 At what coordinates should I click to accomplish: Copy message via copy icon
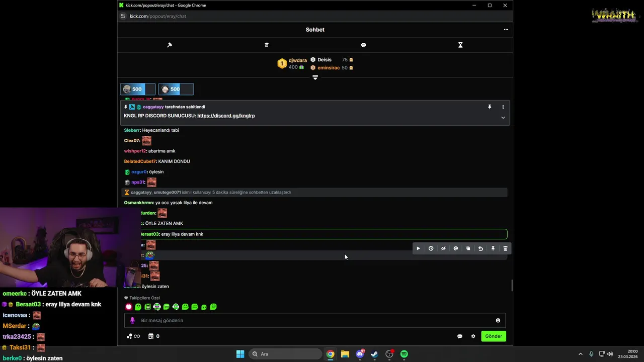point(468,248)
